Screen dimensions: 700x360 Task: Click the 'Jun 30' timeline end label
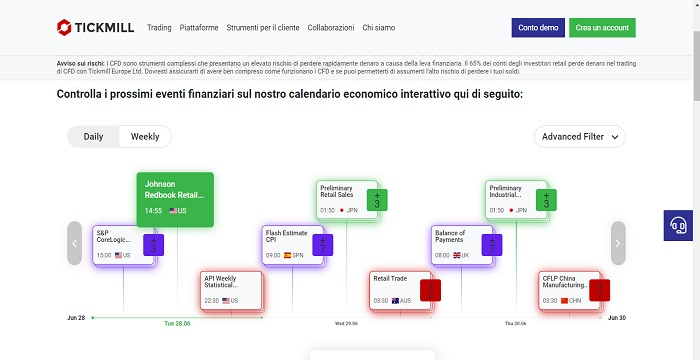(x=617, y=318)
